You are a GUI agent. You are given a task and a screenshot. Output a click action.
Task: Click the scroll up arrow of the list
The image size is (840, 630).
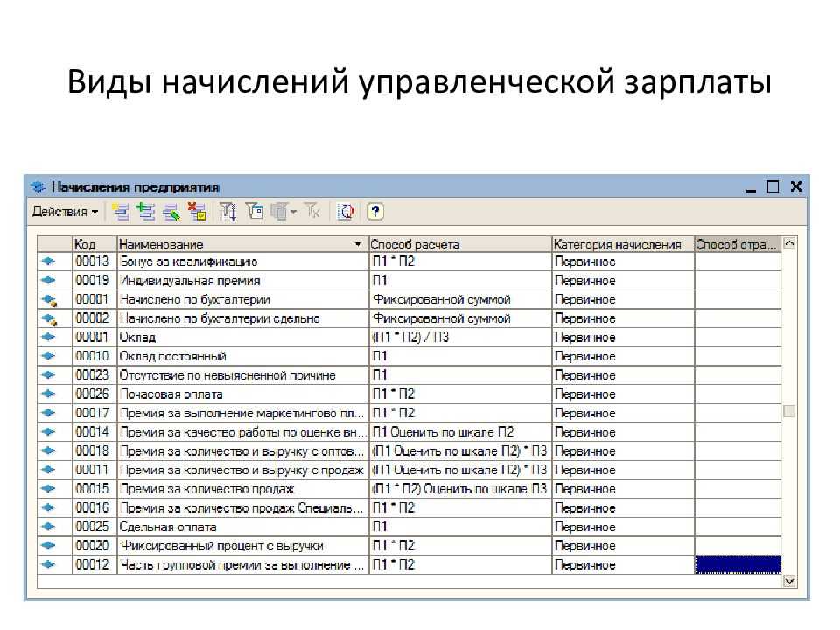[789, 243]
